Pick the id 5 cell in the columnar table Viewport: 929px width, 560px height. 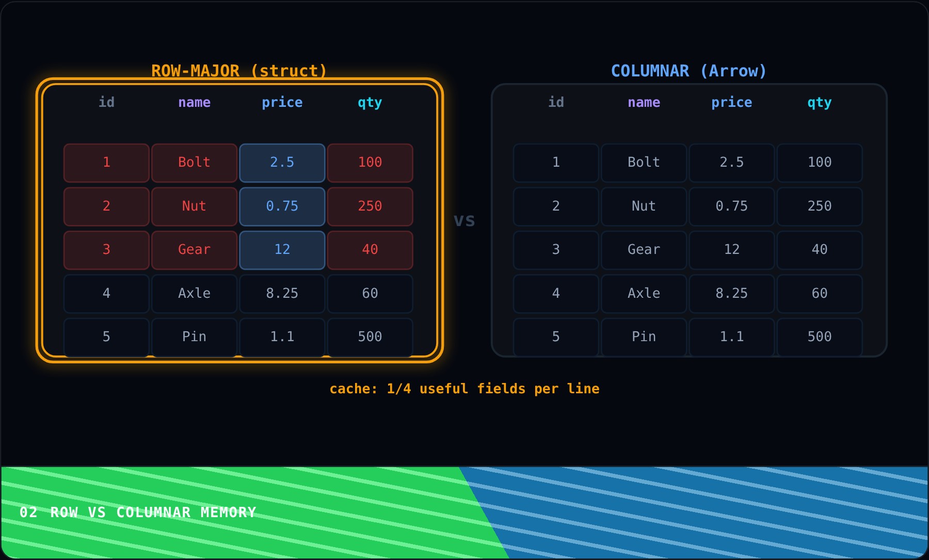[x=556, y=338]
